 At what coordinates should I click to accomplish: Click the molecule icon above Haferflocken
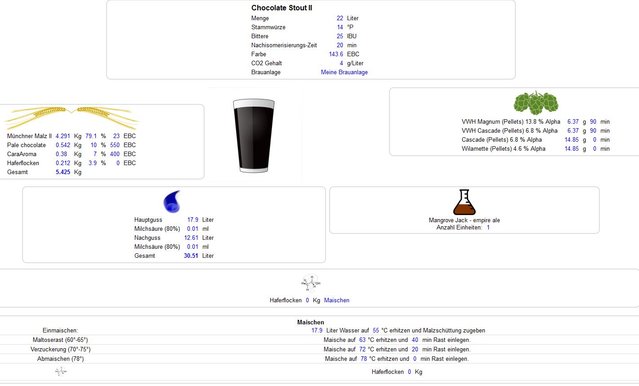tap(311, 282)
